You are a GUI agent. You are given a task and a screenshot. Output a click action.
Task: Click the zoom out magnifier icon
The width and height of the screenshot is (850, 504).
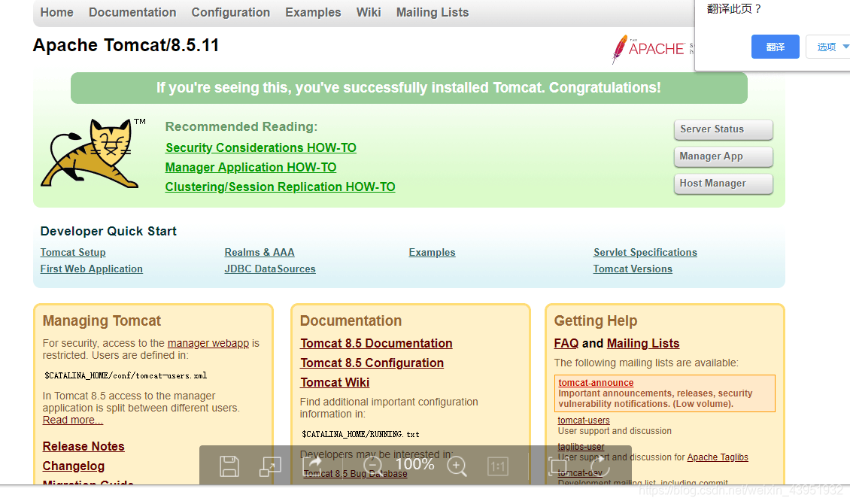[x=373, y=466]
